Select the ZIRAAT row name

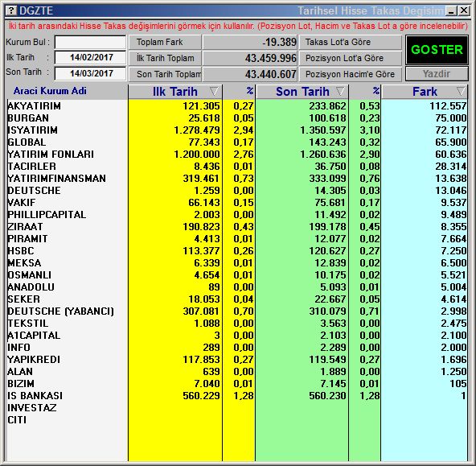pyautogui.click(x=25, y=227)
